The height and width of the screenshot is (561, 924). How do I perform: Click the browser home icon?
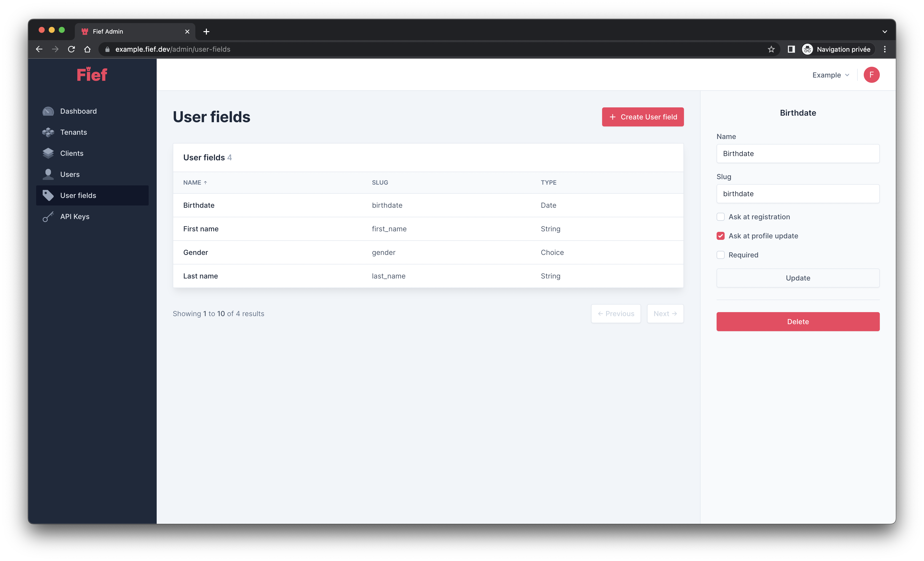pyautogui.click(x=87, y=49)
